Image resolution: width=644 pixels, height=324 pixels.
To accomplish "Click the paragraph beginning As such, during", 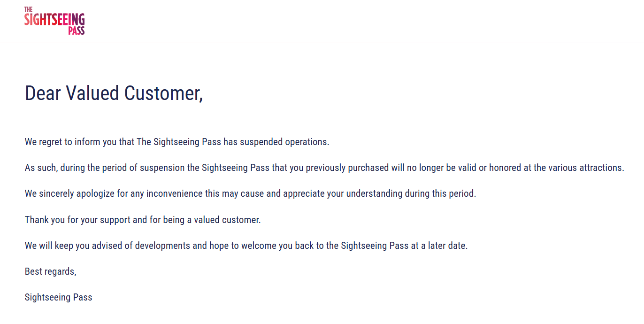I will pos(324,168).
